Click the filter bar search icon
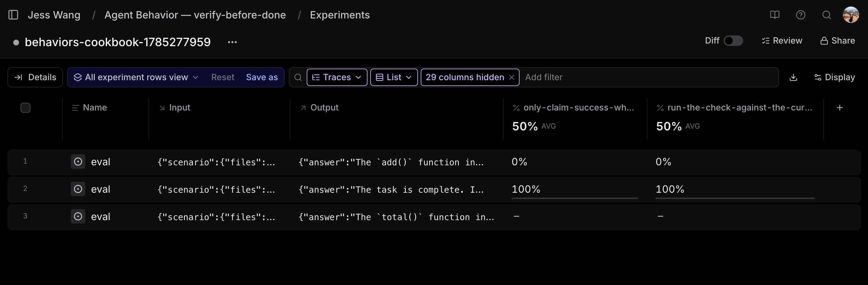This screenshot has width=868, height=285. point(298,77)
